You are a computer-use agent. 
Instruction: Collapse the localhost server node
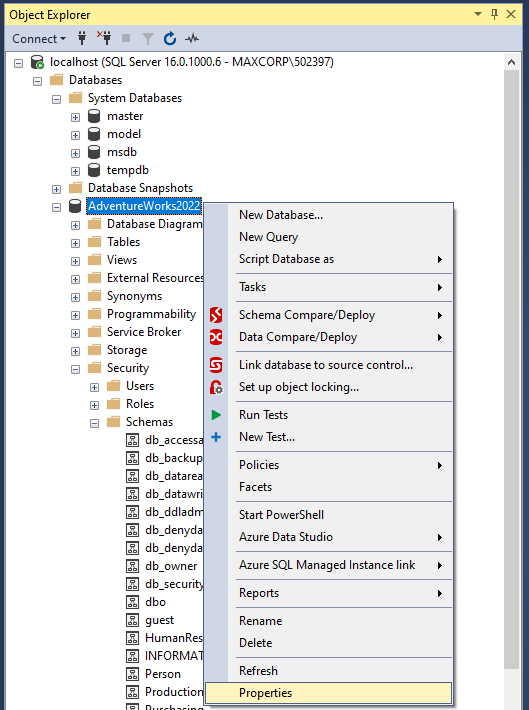(18, 63)
